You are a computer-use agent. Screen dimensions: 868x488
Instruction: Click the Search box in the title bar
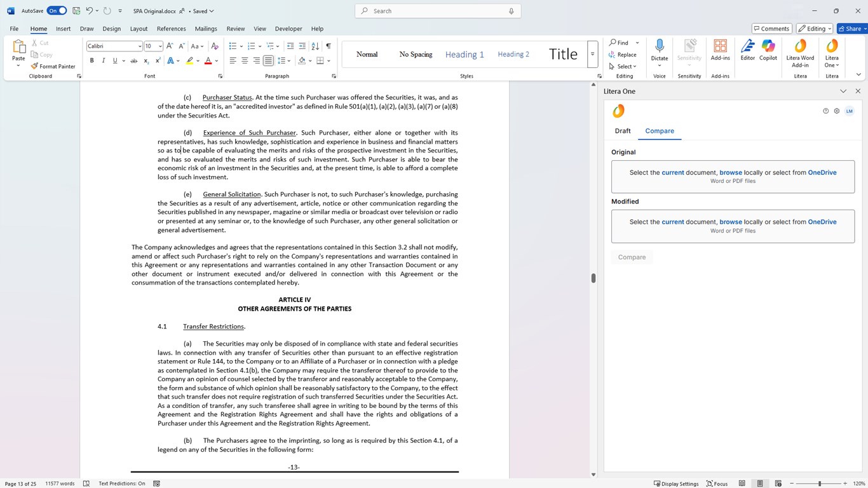[438, 11]
